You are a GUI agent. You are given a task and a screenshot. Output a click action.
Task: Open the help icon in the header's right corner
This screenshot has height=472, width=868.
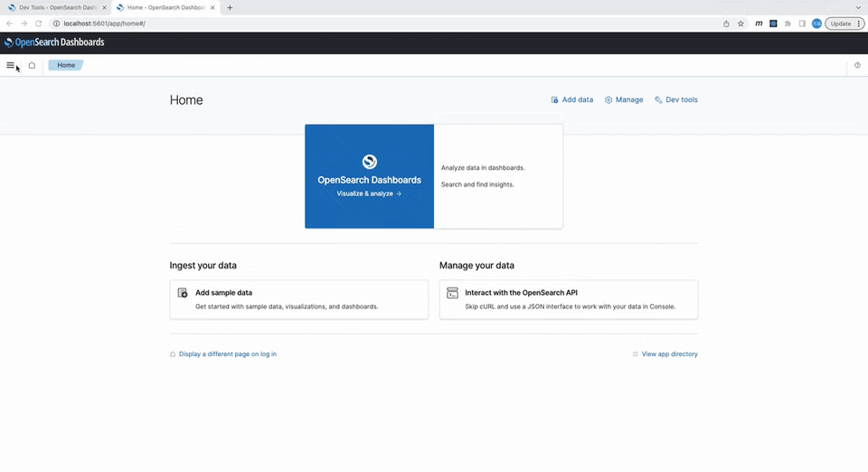(x=857, y=65)
